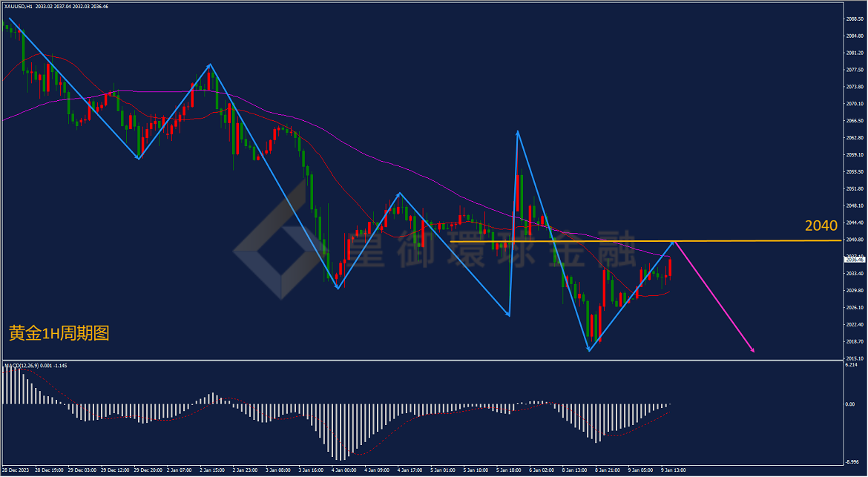
Task: Click the 28 Dec 2023 time label
Action: (16, 470)
